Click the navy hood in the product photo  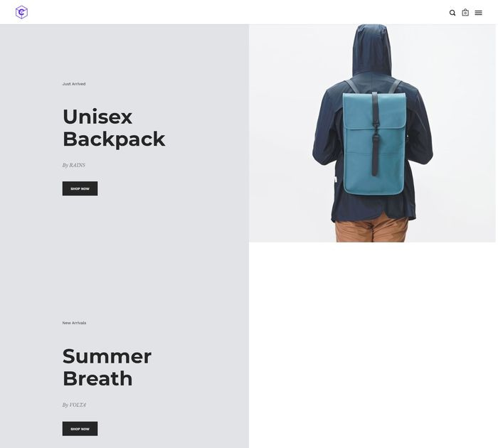pos(371,50)
